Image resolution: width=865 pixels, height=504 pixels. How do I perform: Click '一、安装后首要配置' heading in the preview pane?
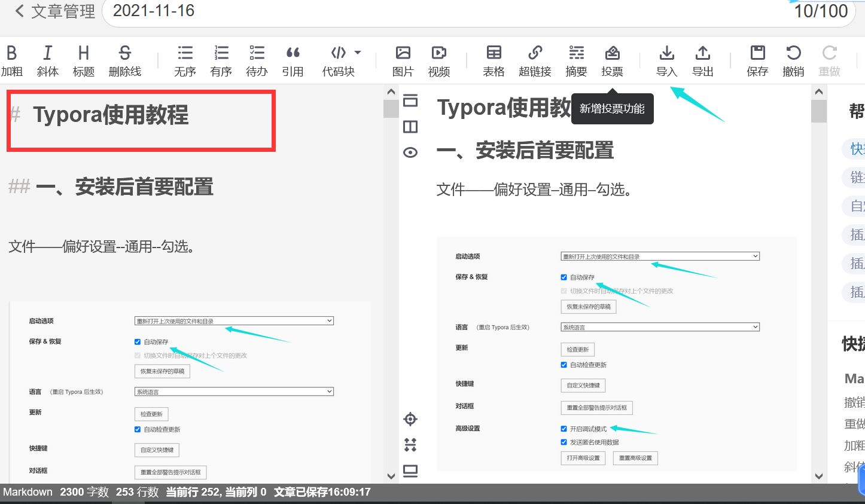click(x=525, y=151)
